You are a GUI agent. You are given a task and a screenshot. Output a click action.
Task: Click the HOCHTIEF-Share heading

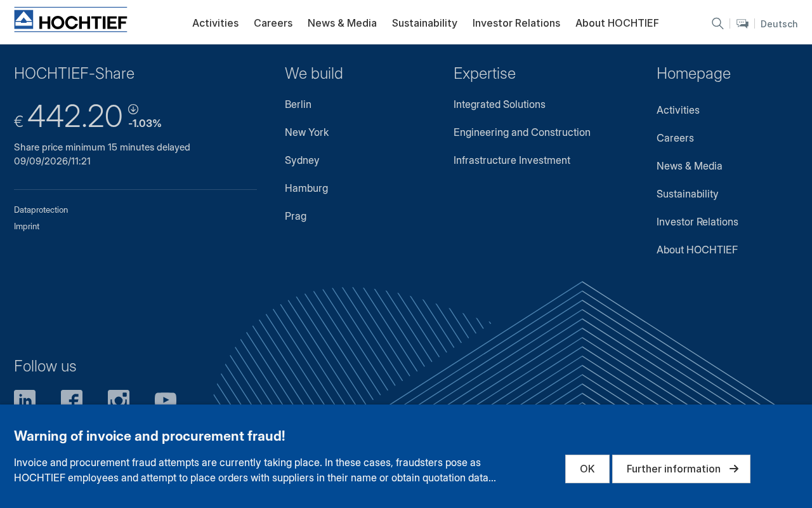click(x=74, y=74)
